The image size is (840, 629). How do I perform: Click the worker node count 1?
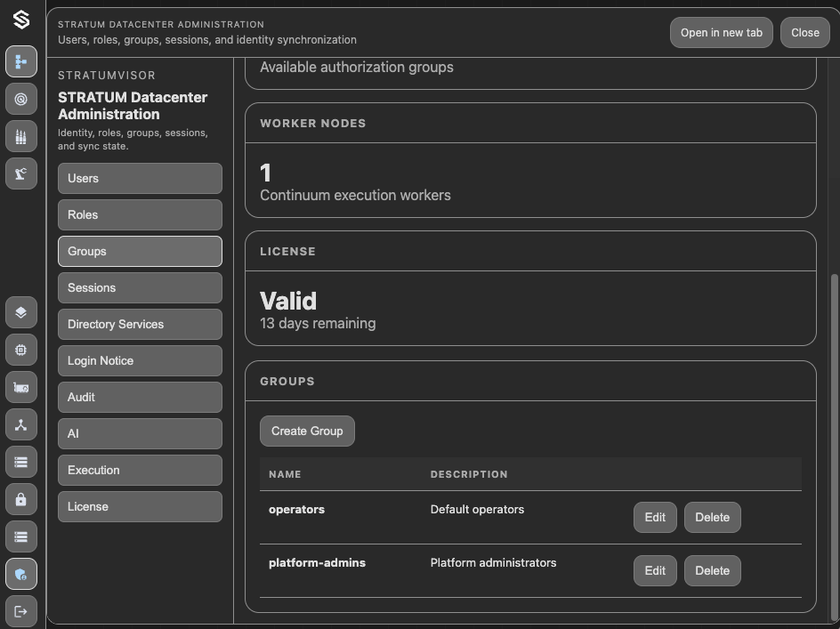(265, 173)
